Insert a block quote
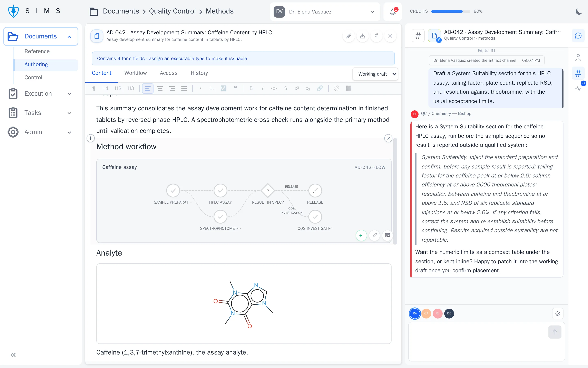The image size is (588, 368). [x=235, y=88]
